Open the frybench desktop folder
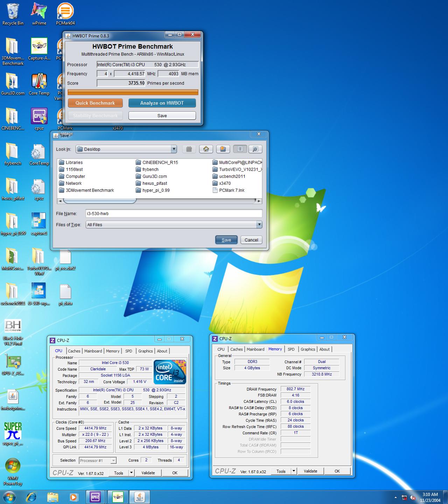Screen dimensions: 448x504 tap(13, 154)
